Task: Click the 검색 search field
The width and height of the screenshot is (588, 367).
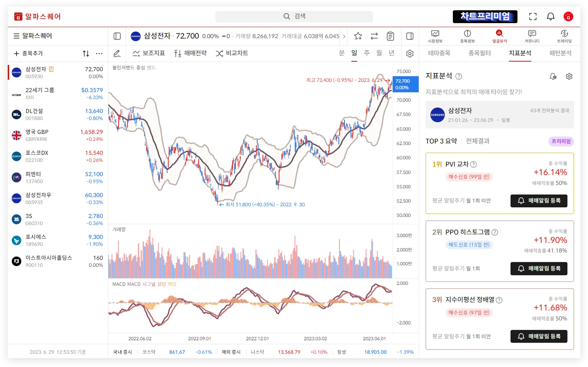Action: [x=294, y=17]
